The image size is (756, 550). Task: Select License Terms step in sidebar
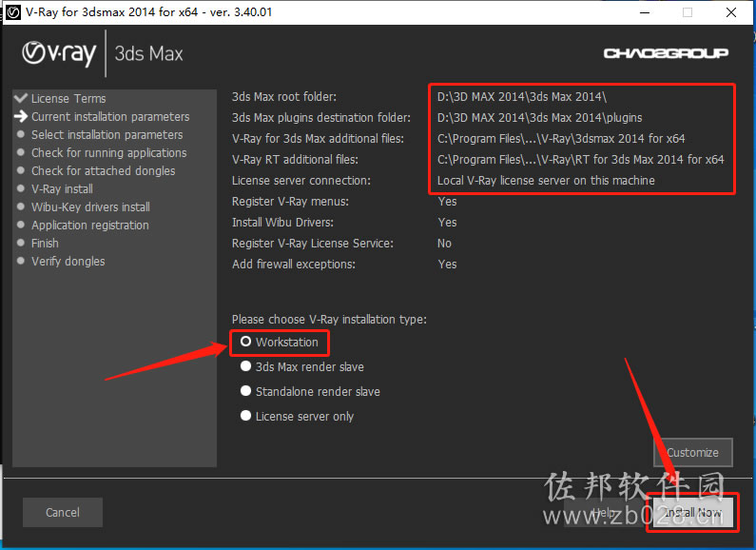pos(68,98)
